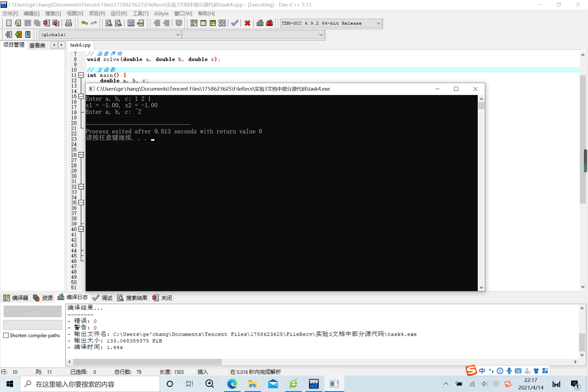Image resolution: width=588 pixels, height=392 pixels.
Task: Click the red X stop execution icon
Action: [x=247, y=23]
